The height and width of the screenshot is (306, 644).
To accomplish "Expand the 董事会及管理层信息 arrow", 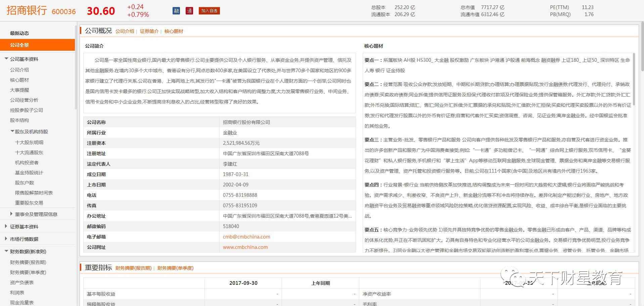I will pos(12,214).
